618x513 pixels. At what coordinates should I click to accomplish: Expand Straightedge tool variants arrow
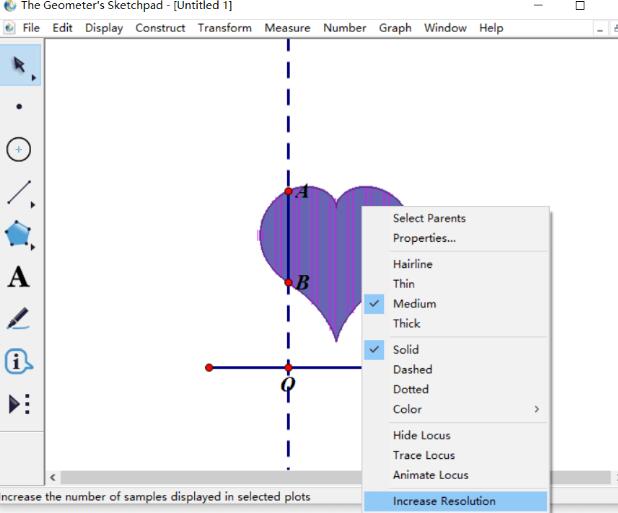coord(33,205)
